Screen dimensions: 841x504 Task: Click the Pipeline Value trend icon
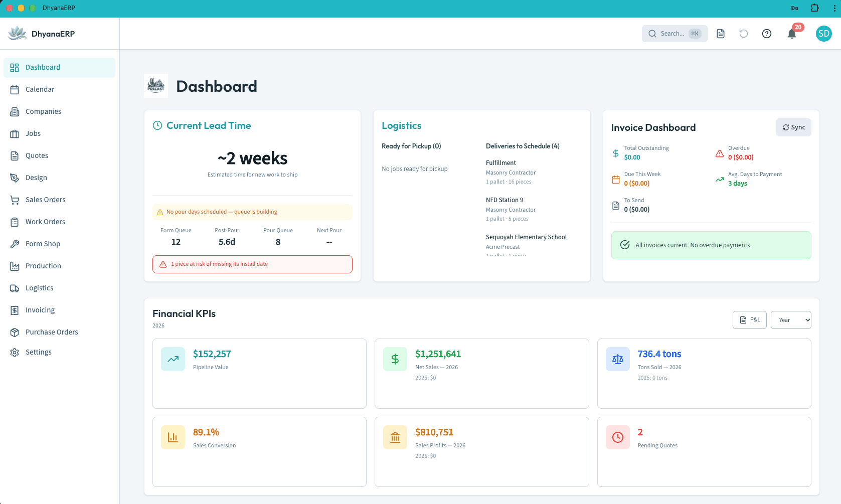click(173, 359)
